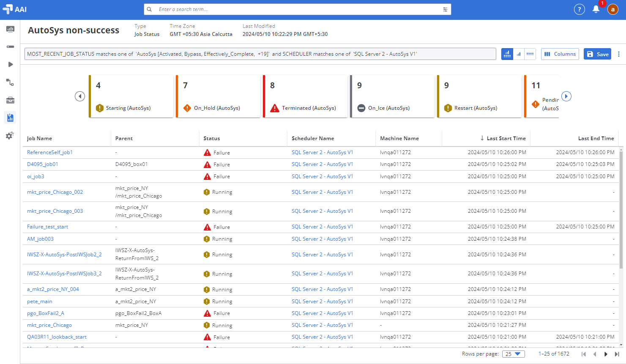Click the AAI logo in the header

click(x=14, y=9)
